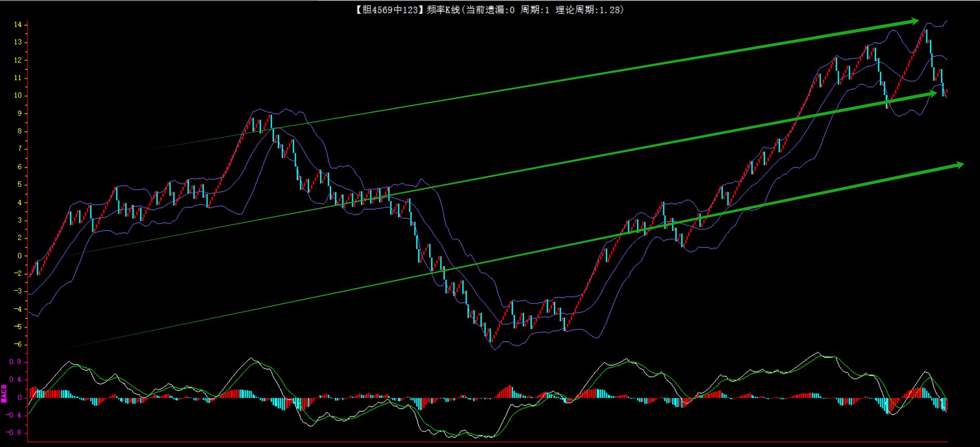Select the 5 label on the price axis

point(20,185)
